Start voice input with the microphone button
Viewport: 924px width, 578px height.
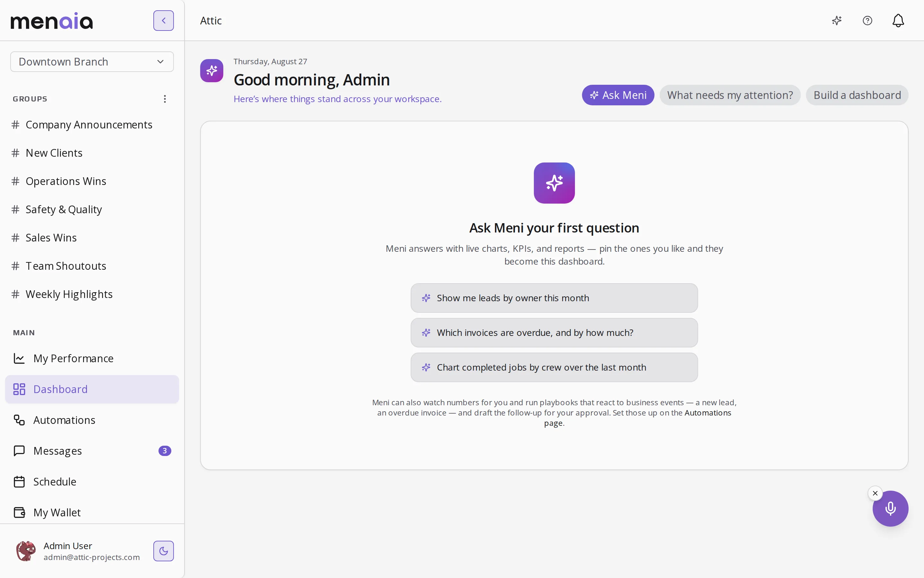pos(890,508)
